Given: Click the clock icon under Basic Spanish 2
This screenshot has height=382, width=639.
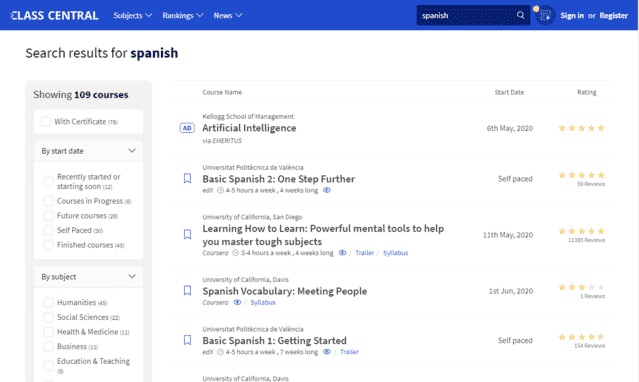Looking at the screenshot, I should point(220,190).
